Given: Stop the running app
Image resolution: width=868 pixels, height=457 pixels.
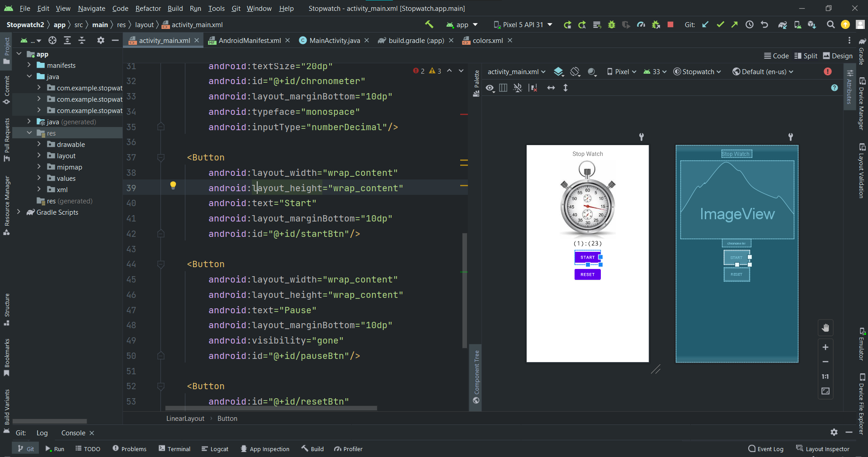Looking at the screenshot, I should pyautogui.click(x=671, y=25).
